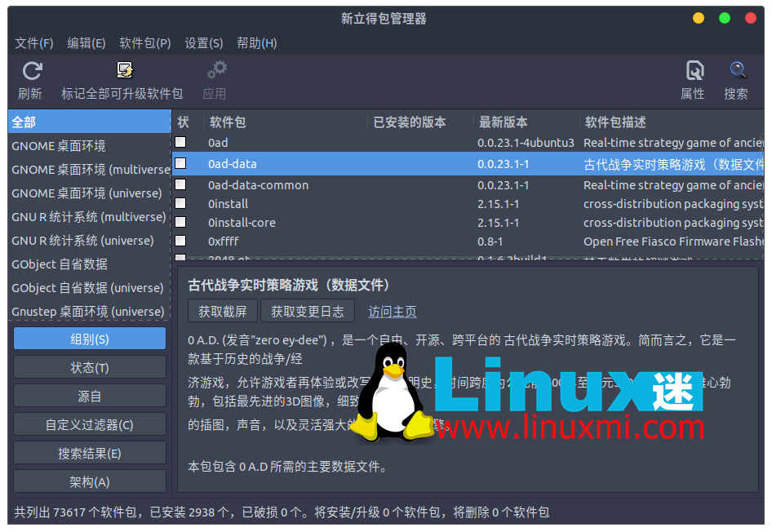Open the 搜索 magnifier icon
This screenshot has height=532, width=772.
738,70
